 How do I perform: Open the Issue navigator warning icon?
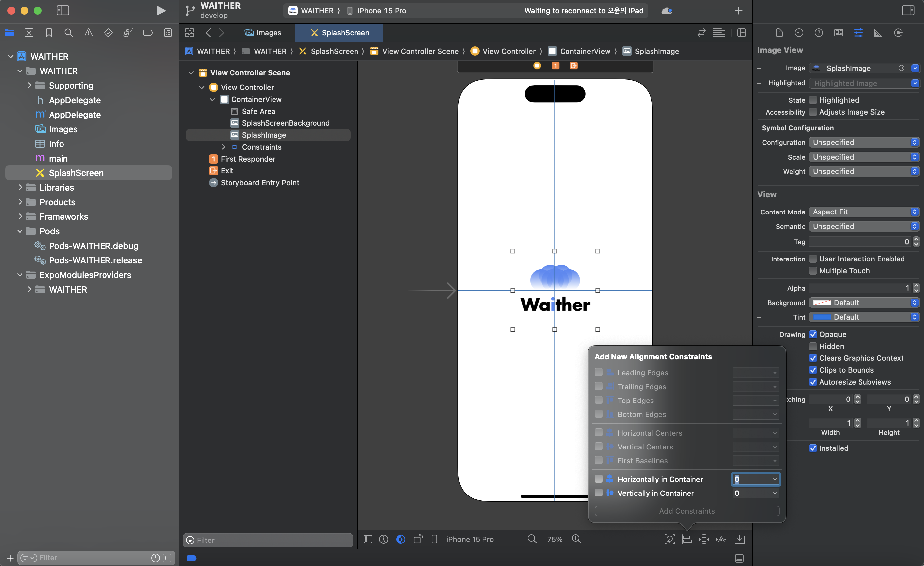point(89,33)
